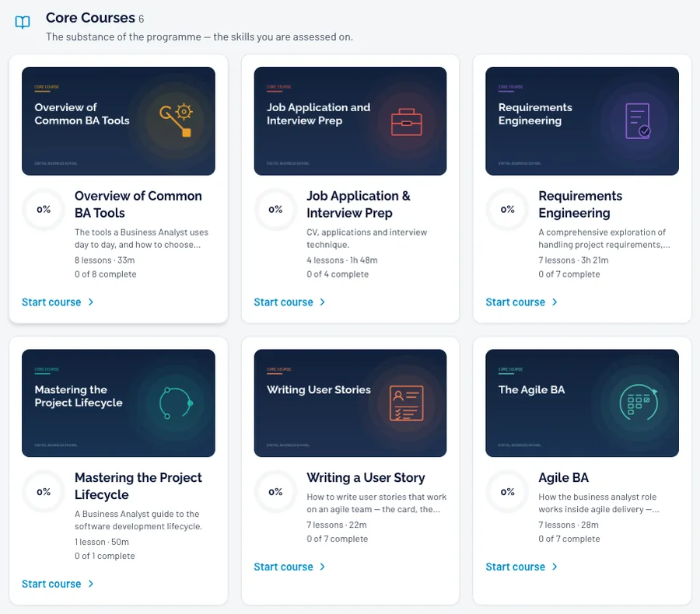
Task: Click the Agile BA card title
Action: coord(563,477)
